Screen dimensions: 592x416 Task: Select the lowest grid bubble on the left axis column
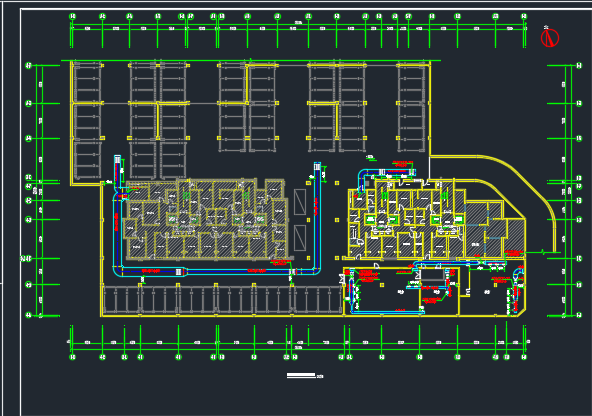point(28,315)
